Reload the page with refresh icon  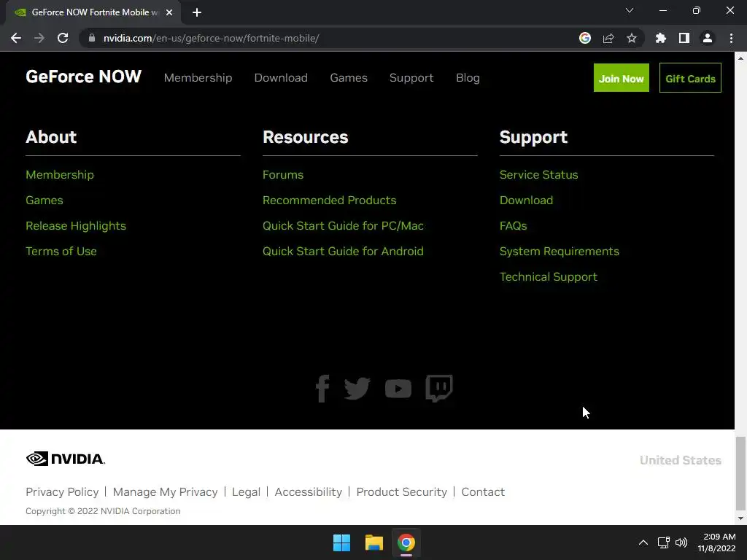(x=63, y=38)
